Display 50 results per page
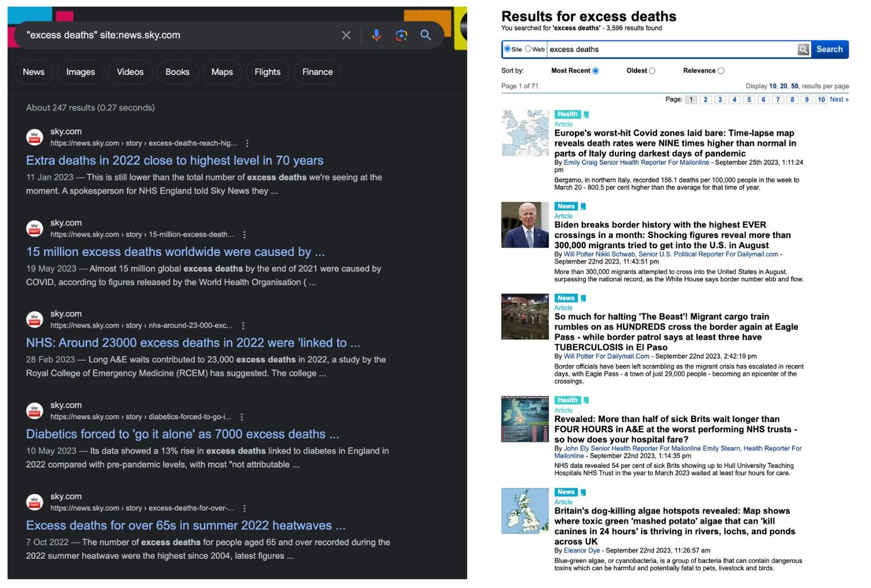 [x=794, y=86]
